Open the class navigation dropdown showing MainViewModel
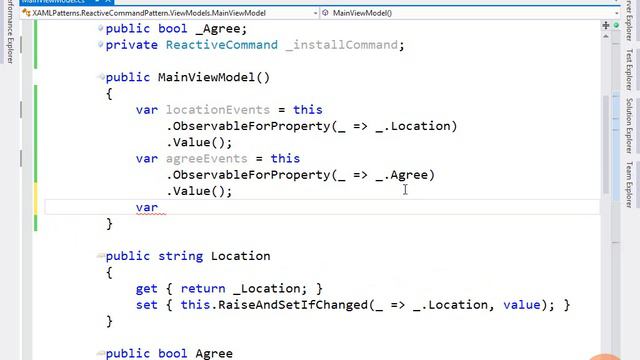The width and height of the screenshot is (640, 360). coord(170,13)
